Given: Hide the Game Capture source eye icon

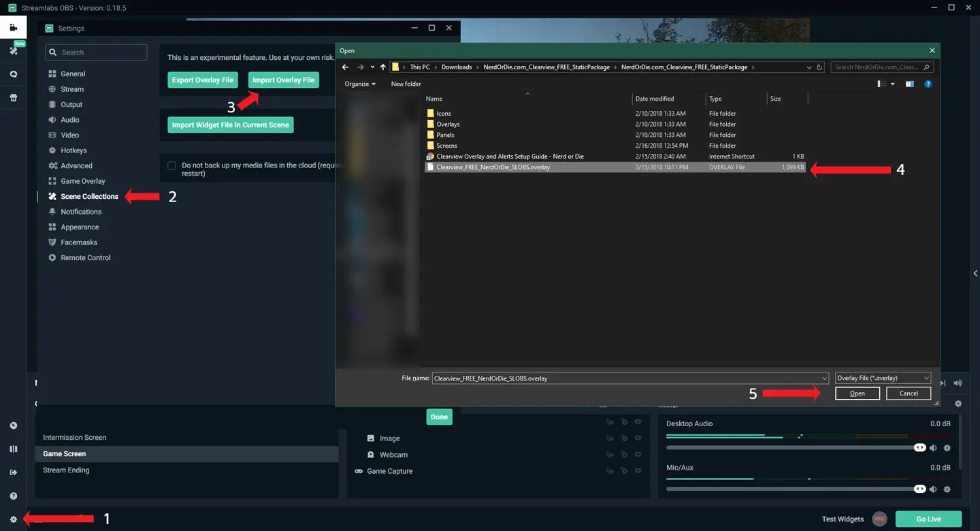Looking at the screenshot, I should pos(638,471).
